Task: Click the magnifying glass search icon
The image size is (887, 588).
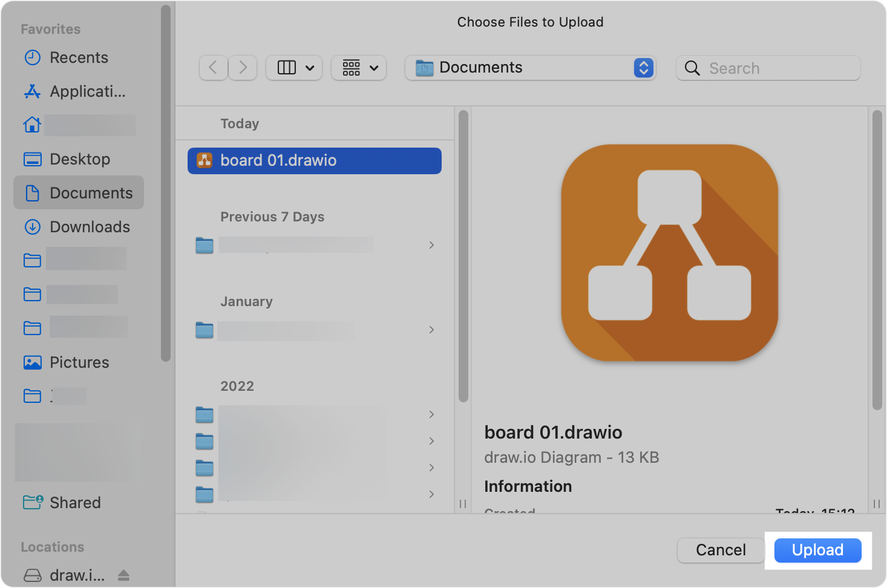Action: pos(692,68)
